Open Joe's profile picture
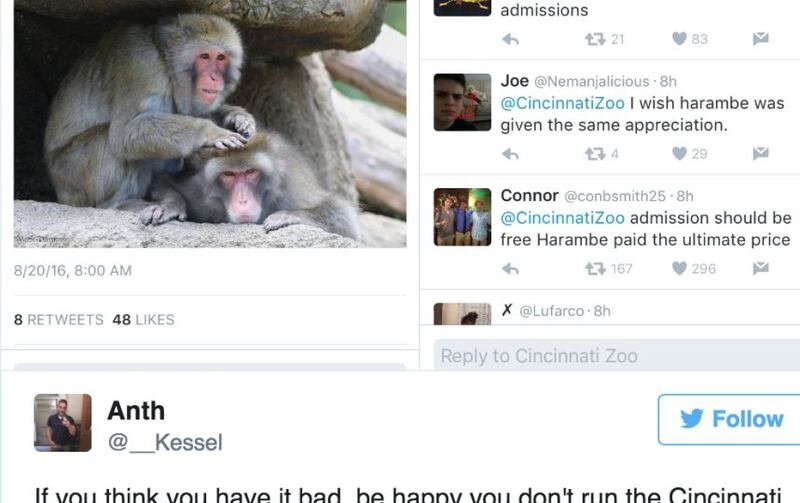Viewport: 800px width, 503px height. 462,102
